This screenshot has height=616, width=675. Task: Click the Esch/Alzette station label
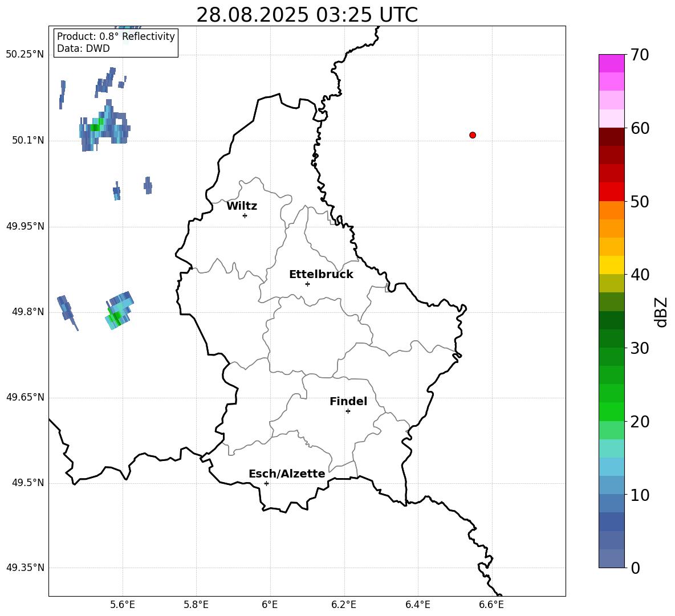point(287,474)
